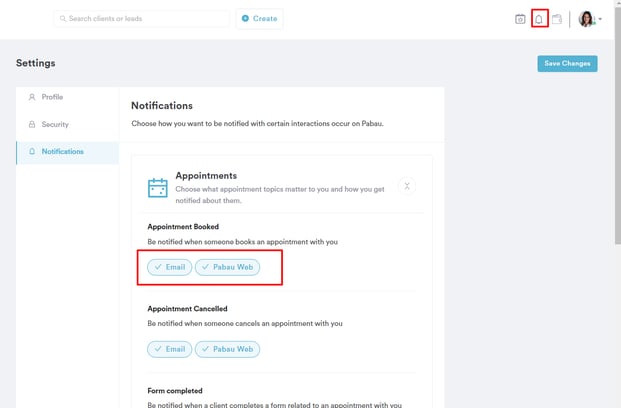Viewport: 621px width, 408px height.
Task: Click the user profile avatar
Action: [x=587, y=19]
